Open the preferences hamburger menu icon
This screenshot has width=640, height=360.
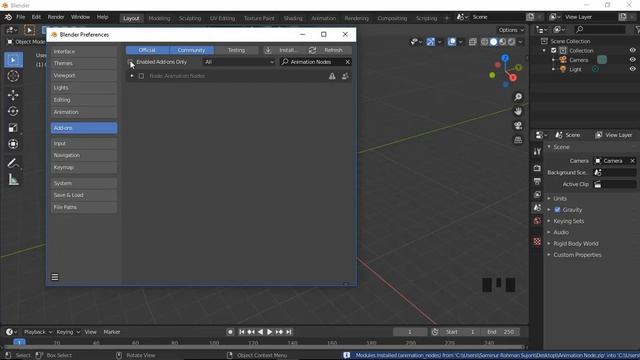[55, 277]
